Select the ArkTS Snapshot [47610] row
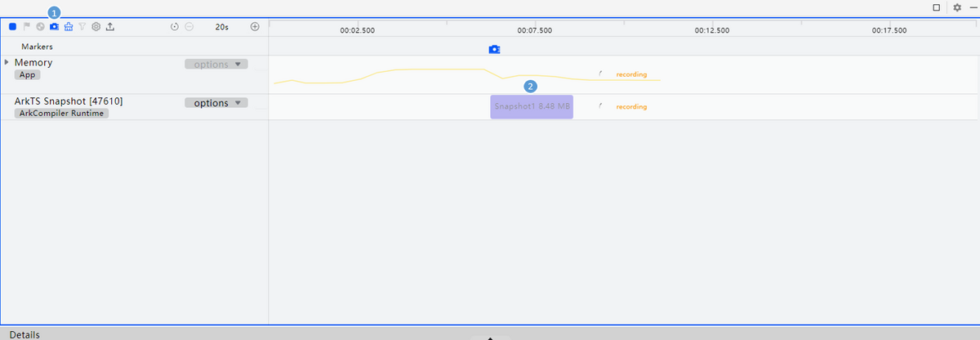 tap(69, 101)
